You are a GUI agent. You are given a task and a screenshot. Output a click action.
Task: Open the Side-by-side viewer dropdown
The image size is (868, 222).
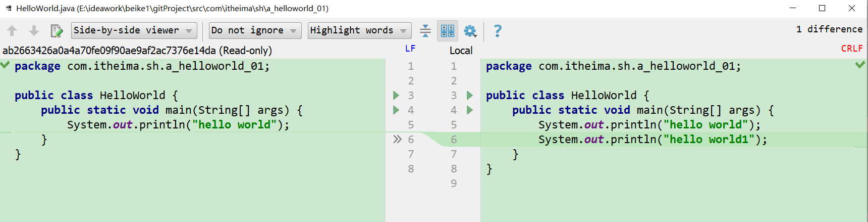pos(133,31)
